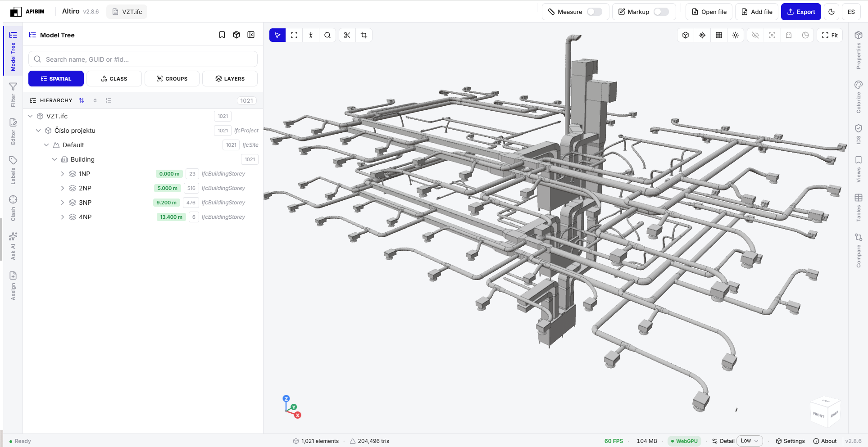868x447 pixels.
Task: Open the Clash sidebar panel
Action: [x=13, y=208]
